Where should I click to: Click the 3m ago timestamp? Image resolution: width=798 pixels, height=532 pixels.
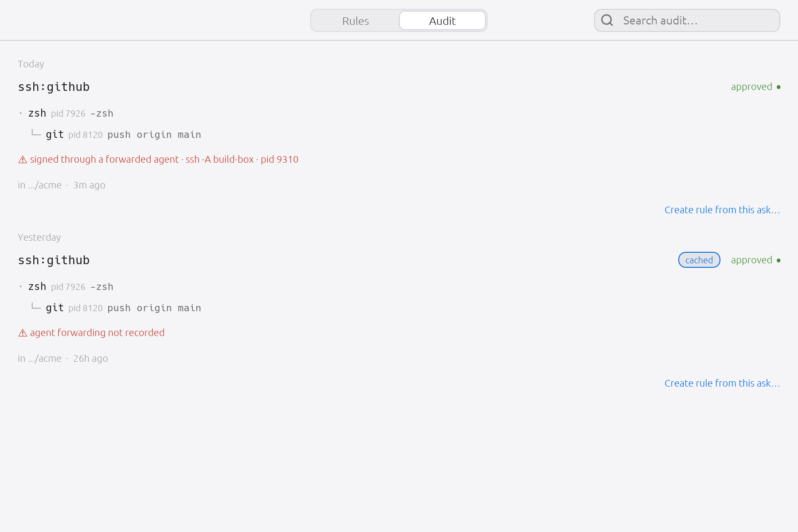coord(89,185)
